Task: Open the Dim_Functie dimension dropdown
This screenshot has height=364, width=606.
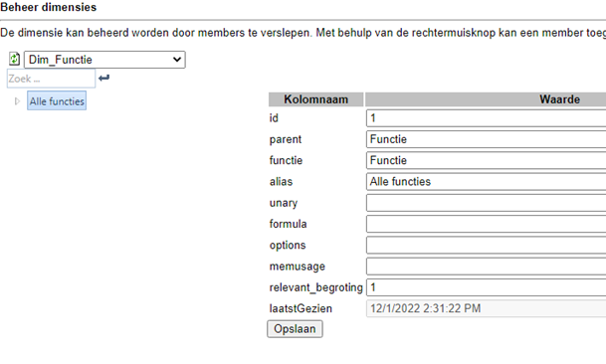Action: click(104, 60)
